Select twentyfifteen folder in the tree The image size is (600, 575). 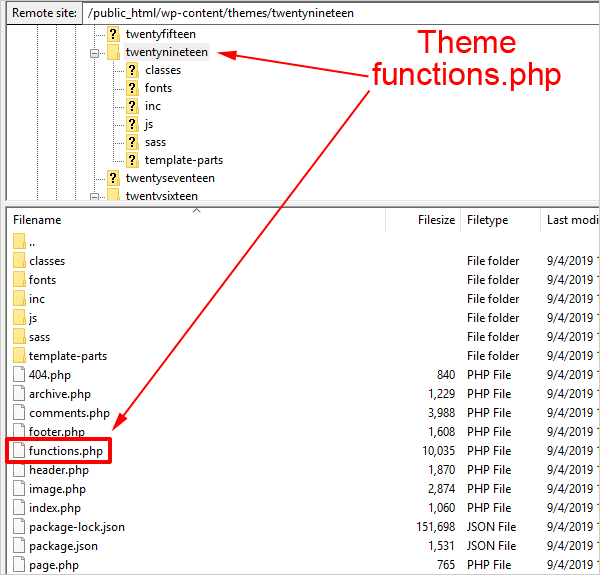[161, 34]
